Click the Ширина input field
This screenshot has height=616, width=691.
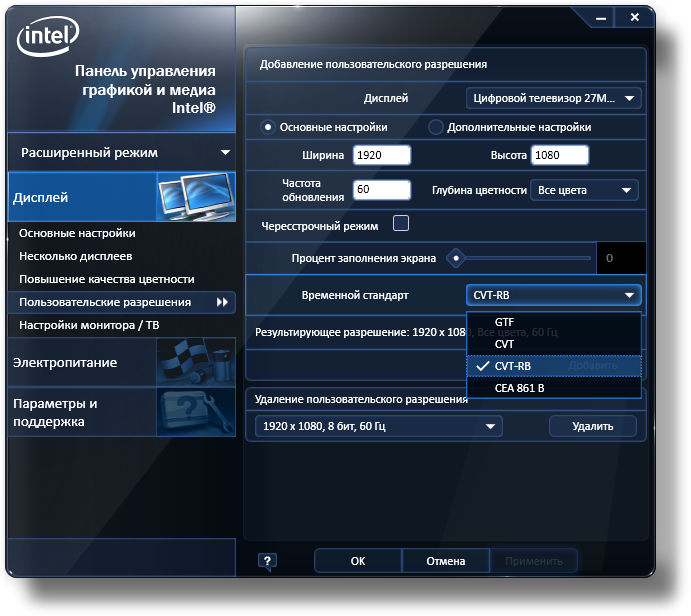tap(382, 155)
